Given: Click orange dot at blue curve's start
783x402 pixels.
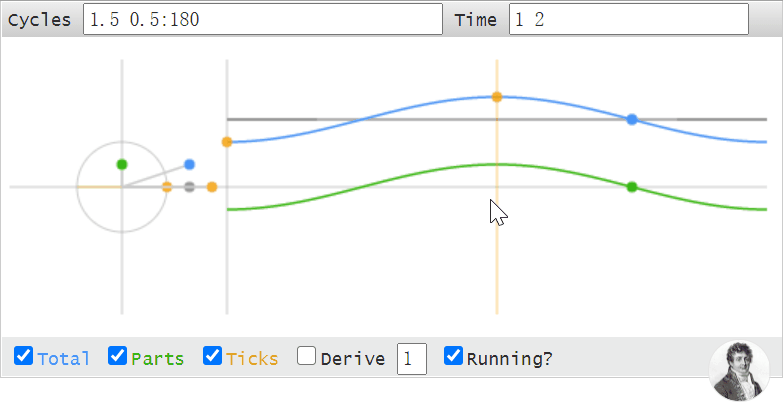Looking at the screenshot, I should (x=227, y=142).
